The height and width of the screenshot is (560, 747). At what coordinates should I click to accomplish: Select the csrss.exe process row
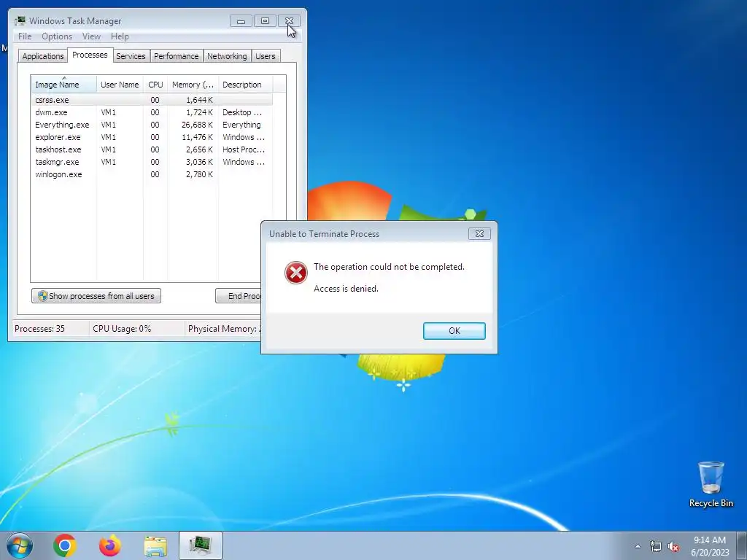point(152,100)
